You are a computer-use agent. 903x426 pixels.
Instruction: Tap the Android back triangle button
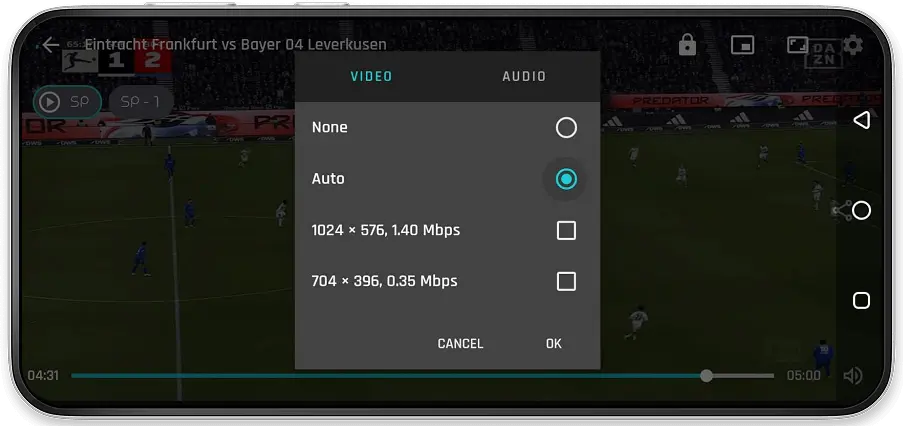click(862, 120)
